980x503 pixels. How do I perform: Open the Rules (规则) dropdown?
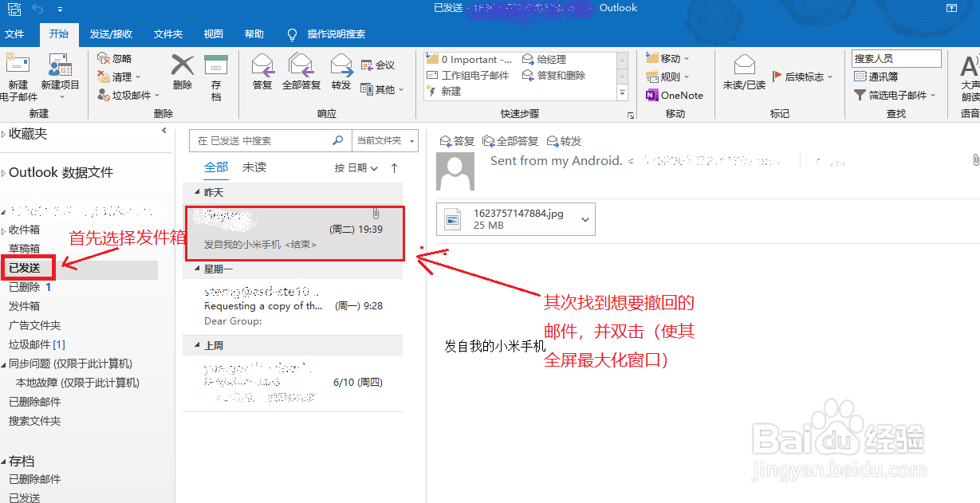668,77
